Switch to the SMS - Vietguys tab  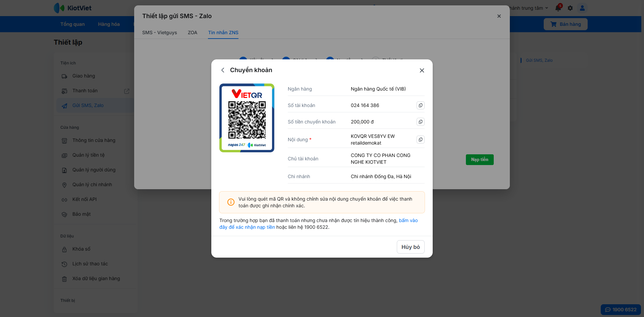point(160,33)
